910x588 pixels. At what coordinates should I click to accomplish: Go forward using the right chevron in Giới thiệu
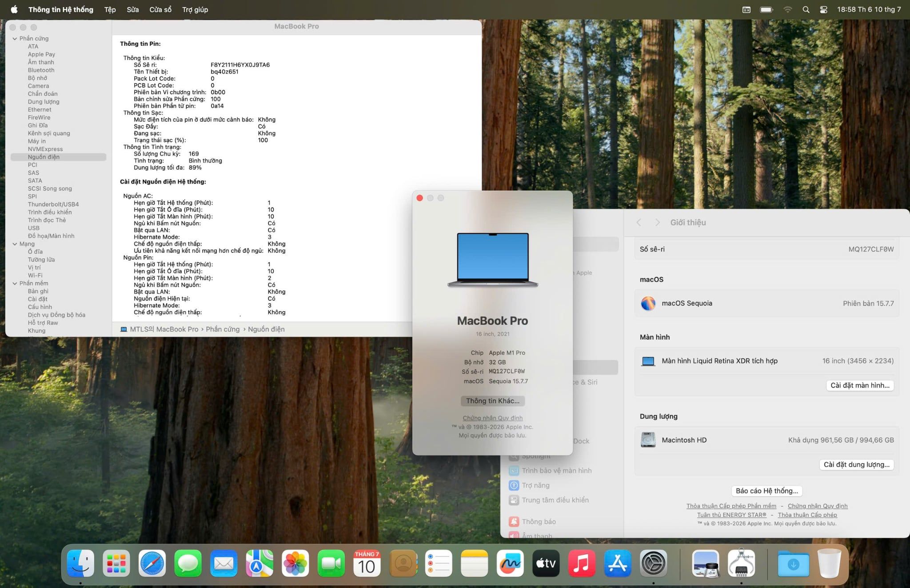658,223
